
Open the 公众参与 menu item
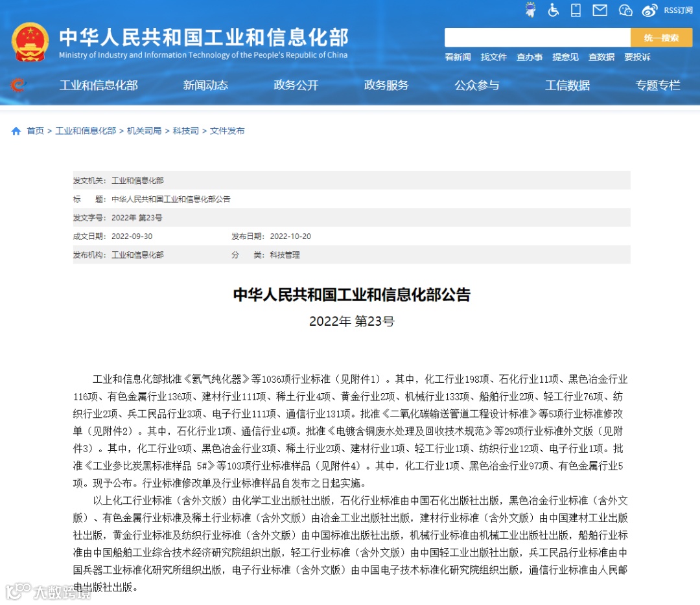pyautogui.click(x=477, y=85)
